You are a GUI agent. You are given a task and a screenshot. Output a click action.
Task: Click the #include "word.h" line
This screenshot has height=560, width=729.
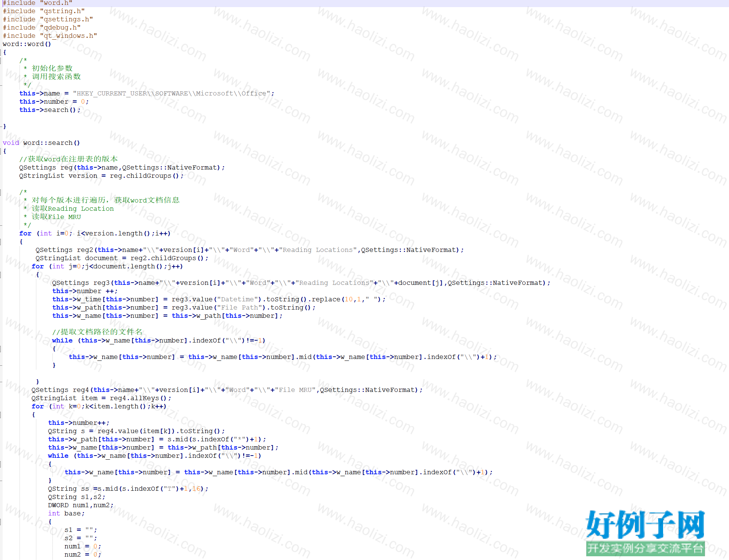click(37, 3)
